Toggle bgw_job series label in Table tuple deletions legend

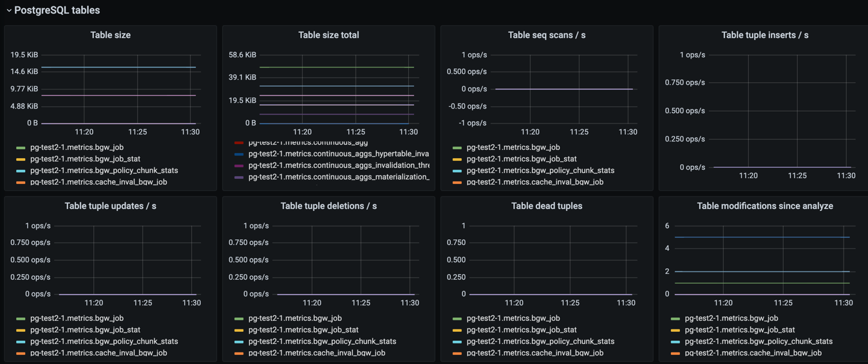click(x=294, y=318)
